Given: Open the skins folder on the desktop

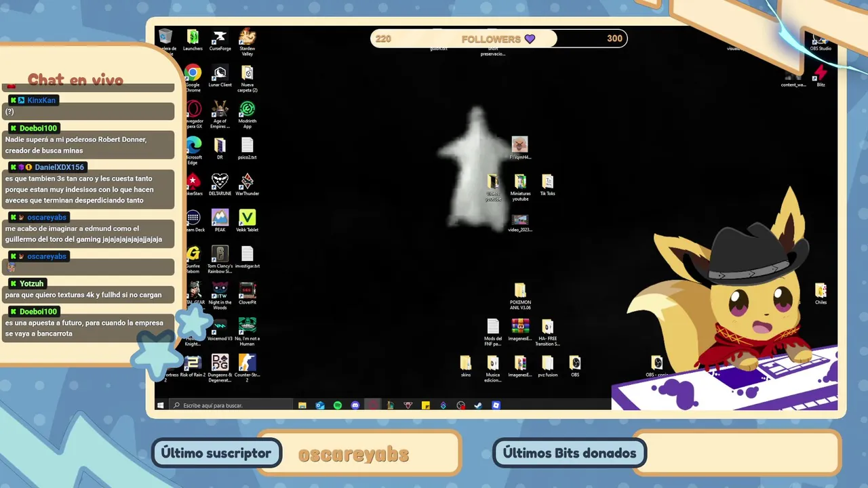Looking at the screenshot, I should click(x=465, y=366).
